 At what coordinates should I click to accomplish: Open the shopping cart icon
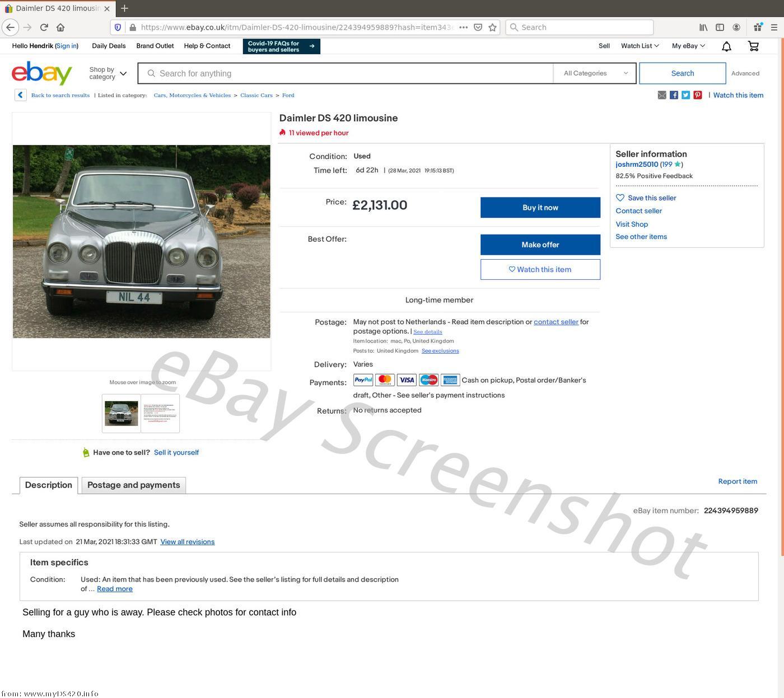click(x=753, y=46)
